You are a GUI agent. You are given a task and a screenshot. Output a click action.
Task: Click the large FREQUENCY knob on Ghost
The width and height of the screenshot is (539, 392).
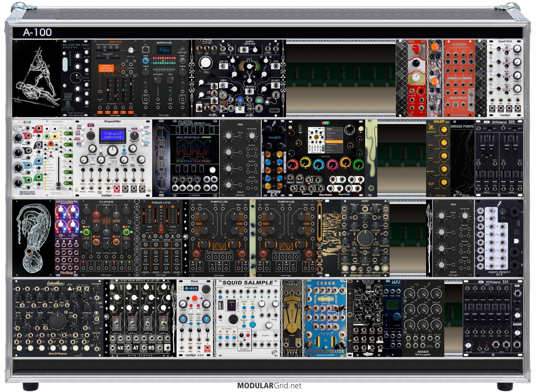[x=365, y=238]
